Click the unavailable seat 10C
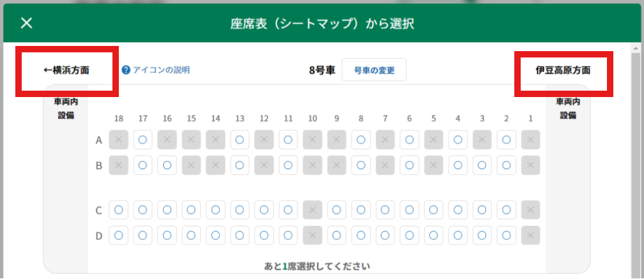 (x=312, y=209)
